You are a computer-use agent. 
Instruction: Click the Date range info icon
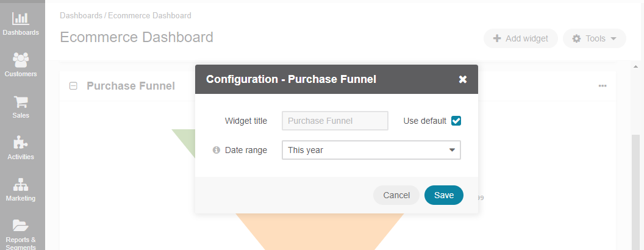216,150
